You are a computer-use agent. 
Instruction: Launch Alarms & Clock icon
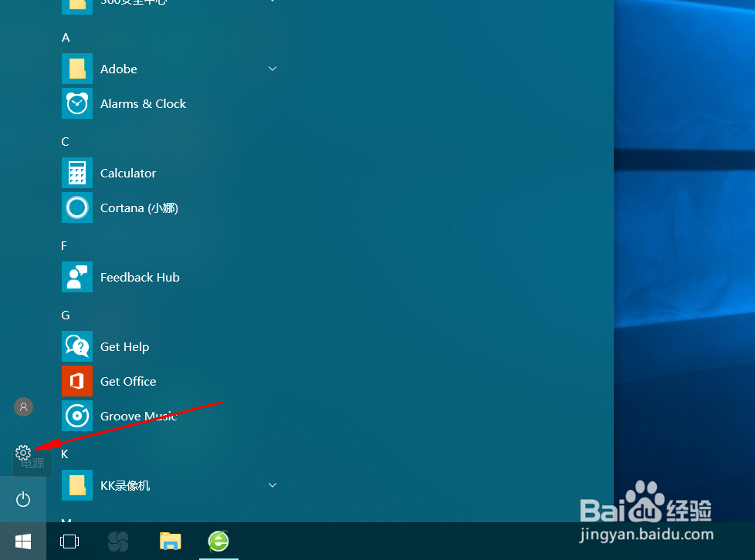point(77,103)
